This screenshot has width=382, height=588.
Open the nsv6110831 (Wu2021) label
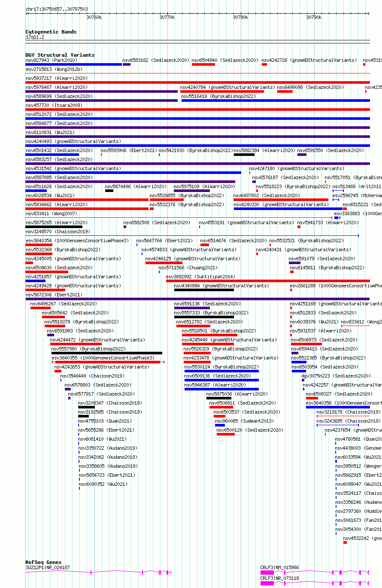pos(50,132)
